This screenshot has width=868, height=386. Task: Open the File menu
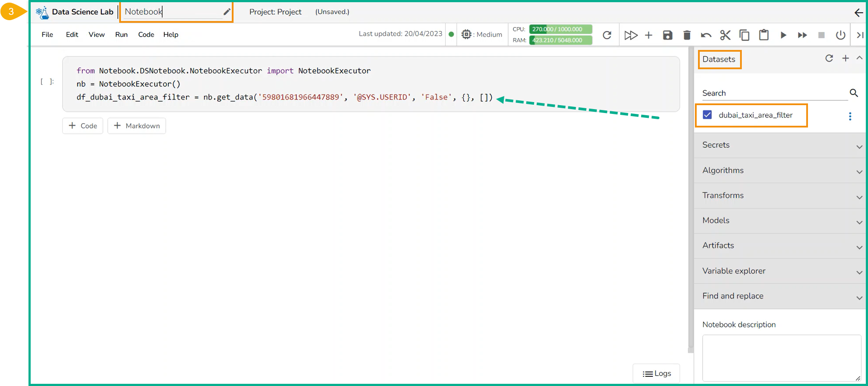(x=47, y=35)
